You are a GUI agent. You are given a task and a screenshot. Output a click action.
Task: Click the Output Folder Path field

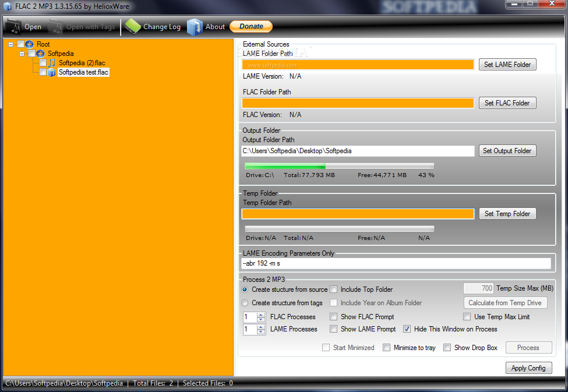coord(358,151)
